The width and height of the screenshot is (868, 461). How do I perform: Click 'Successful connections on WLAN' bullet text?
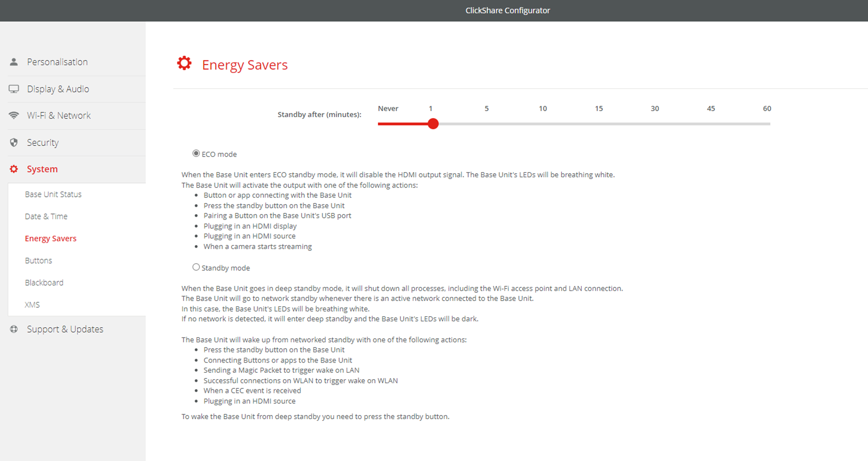[301, 381]
